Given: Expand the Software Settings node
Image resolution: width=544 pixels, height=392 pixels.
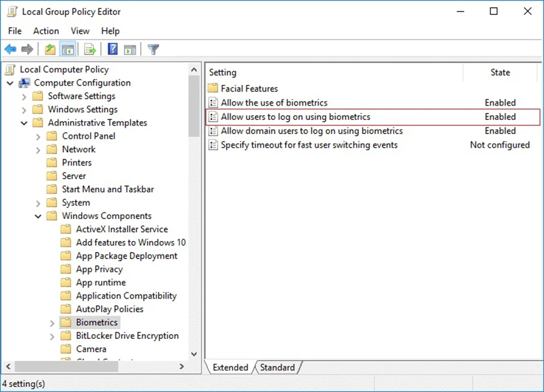Looking at the screenshot, I should pos(24,97).
